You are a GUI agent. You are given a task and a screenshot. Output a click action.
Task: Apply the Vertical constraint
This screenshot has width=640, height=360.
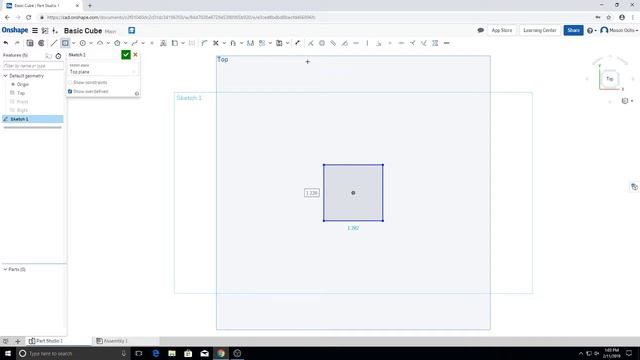[367, 43]
